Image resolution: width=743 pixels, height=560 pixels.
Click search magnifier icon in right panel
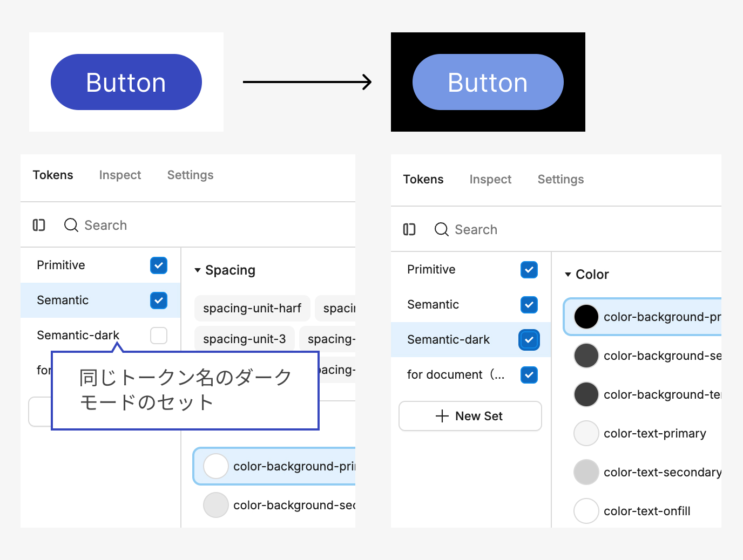[441, 229]
